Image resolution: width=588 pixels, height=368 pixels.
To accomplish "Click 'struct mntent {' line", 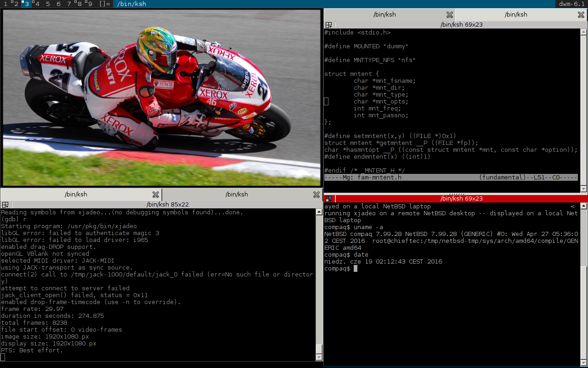I will pyautogui.click(x=351, y=74).
